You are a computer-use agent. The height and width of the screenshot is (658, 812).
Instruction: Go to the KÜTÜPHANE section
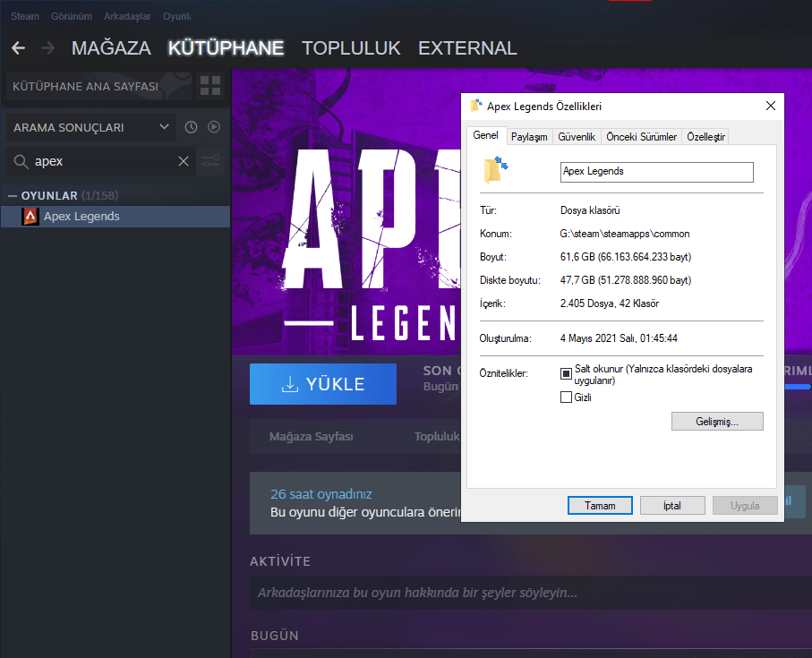click(226, 48)
